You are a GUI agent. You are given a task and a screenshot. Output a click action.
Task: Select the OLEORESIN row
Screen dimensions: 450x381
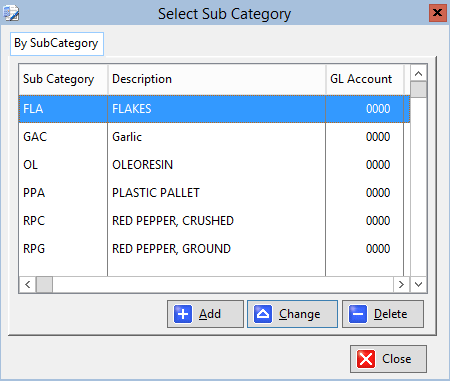pyautogui.click(x=214, y=165)
